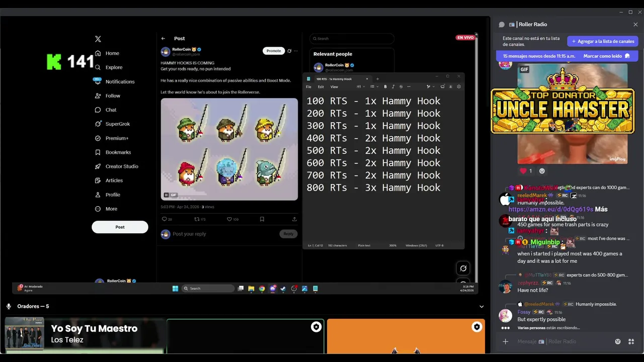Open Chat in the X sidebar

(x=106, y=110)
